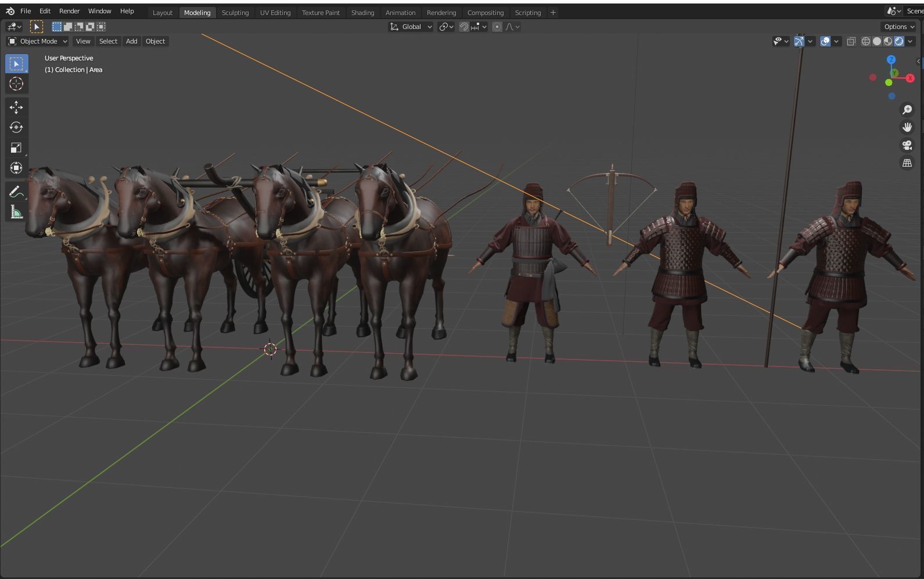Viewport: 924px width, 579px height.
Task: Add a new workspace tab
Action: click(x=553, y=13)
